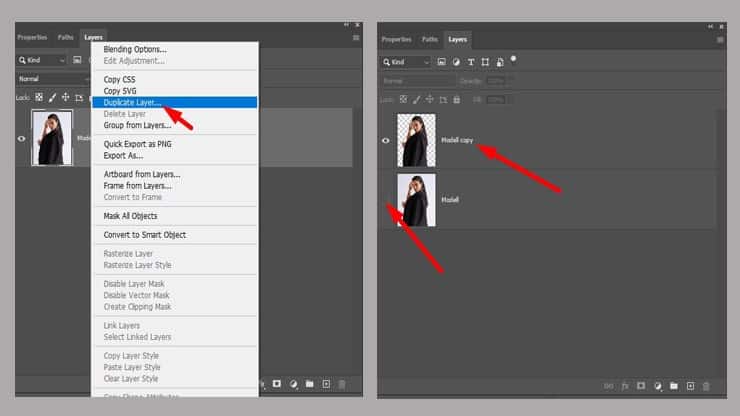Select the Model layer thumbnail in right panel
The image size is (740, 416).
click(x=416, y=200)
